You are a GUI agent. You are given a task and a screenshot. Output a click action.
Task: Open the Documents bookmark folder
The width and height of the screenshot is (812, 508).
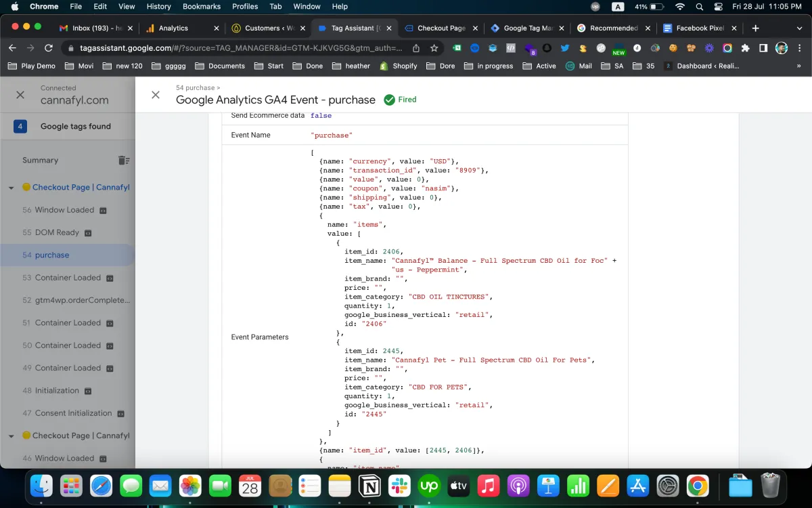220,66
